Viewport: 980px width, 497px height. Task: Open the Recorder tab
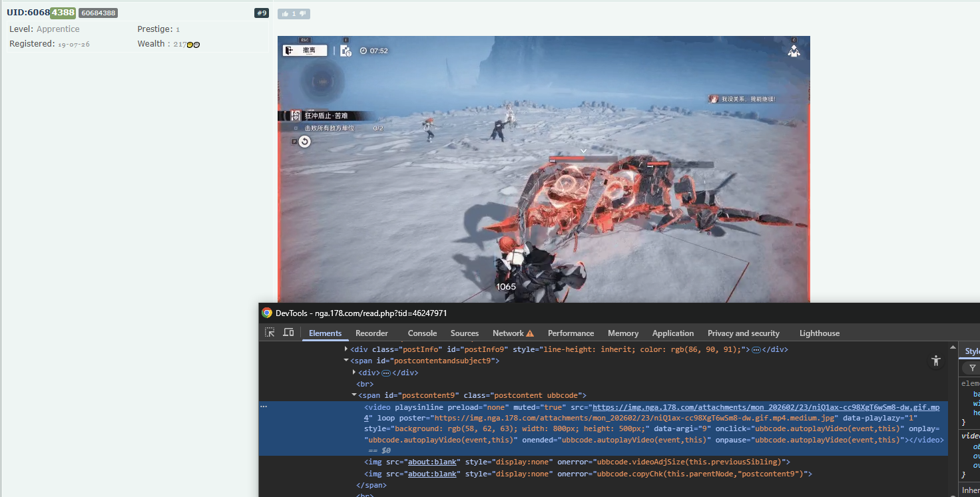point(371,333)
